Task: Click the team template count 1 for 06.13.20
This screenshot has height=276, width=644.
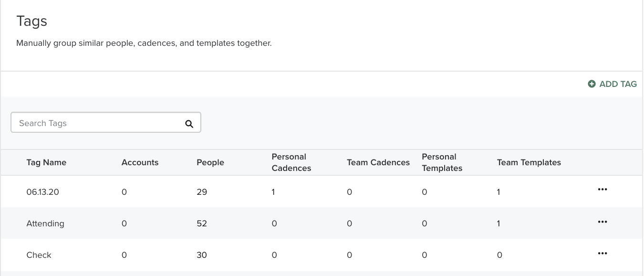Action: coord(498,191)
